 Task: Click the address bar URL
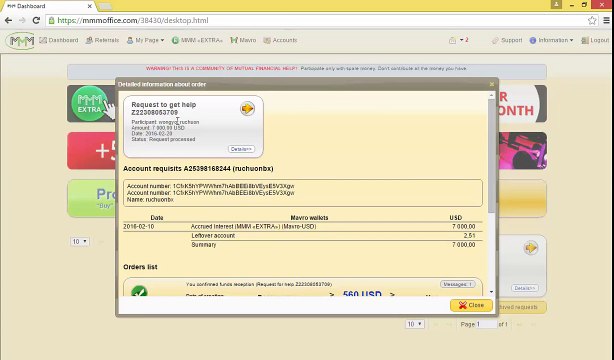(x=133, y=20)
